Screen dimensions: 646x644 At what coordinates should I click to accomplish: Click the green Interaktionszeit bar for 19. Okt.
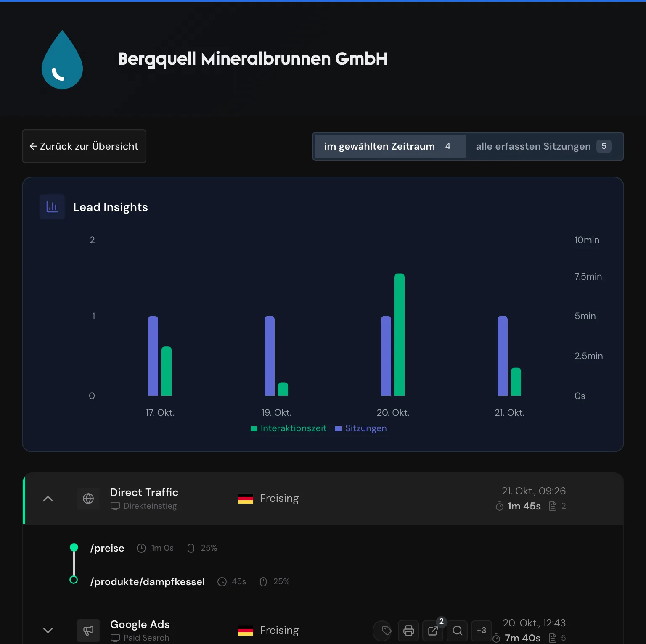[x=283, y=389]
